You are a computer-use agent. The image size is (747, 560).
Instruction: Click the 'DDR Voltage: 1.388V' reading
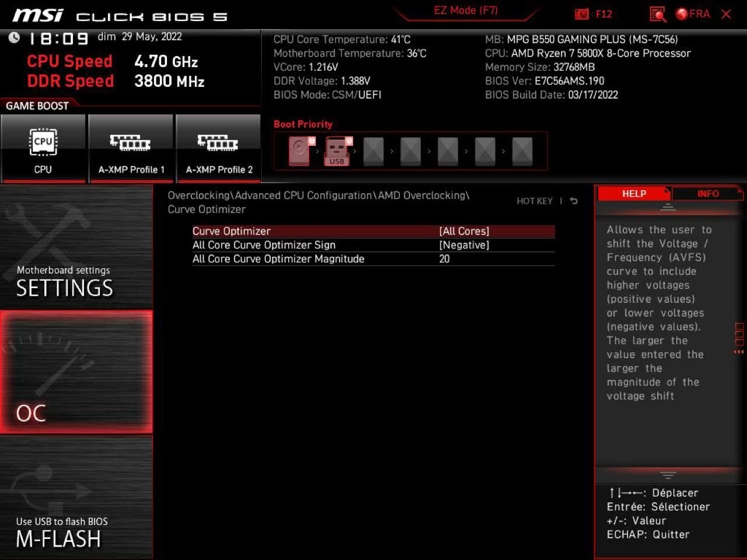coord(322,81)
